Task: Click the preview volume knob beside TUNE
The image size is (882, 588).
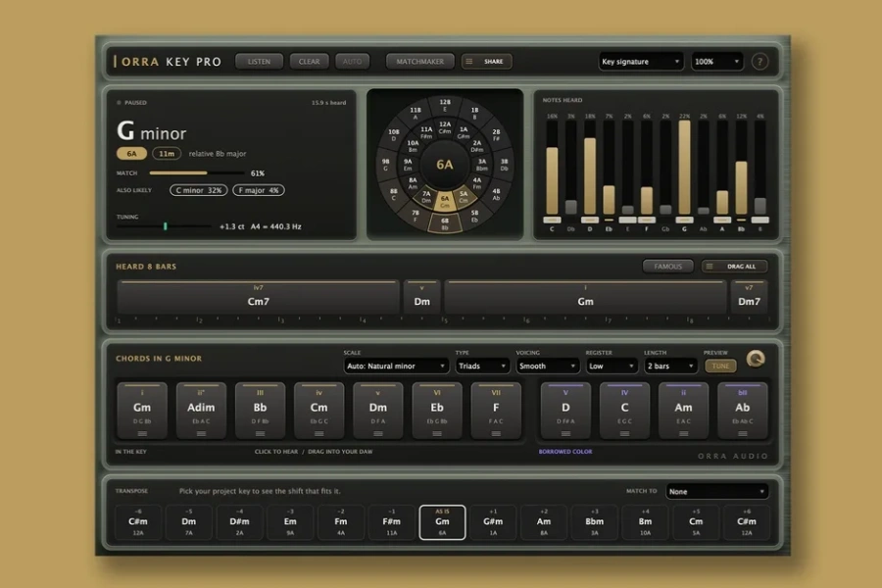Action: [756, 359]
